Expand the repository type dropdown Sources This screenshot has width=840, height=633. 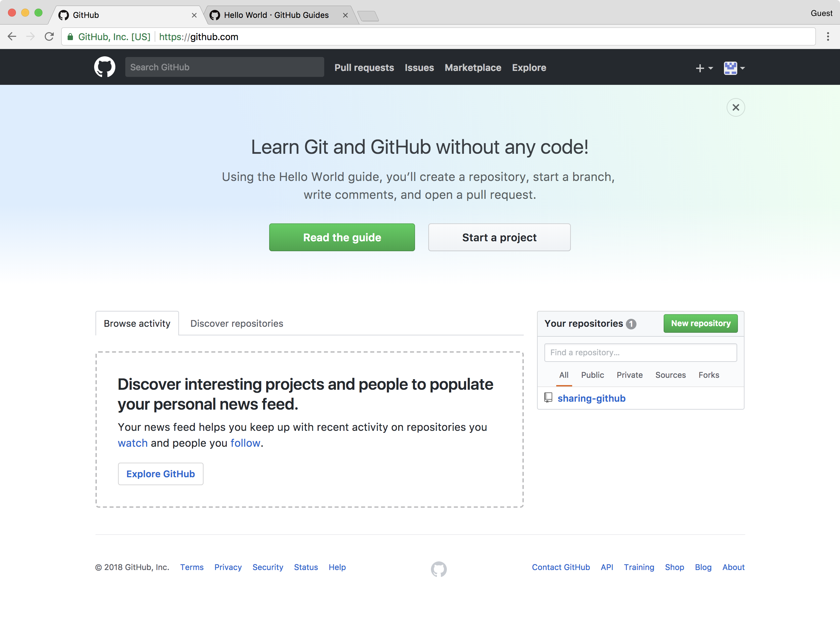coord(670,374)
